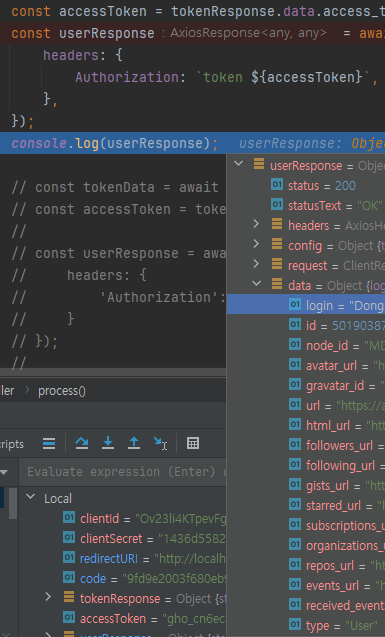Open the Evaluate Expression calculator icon

[193, 443]
